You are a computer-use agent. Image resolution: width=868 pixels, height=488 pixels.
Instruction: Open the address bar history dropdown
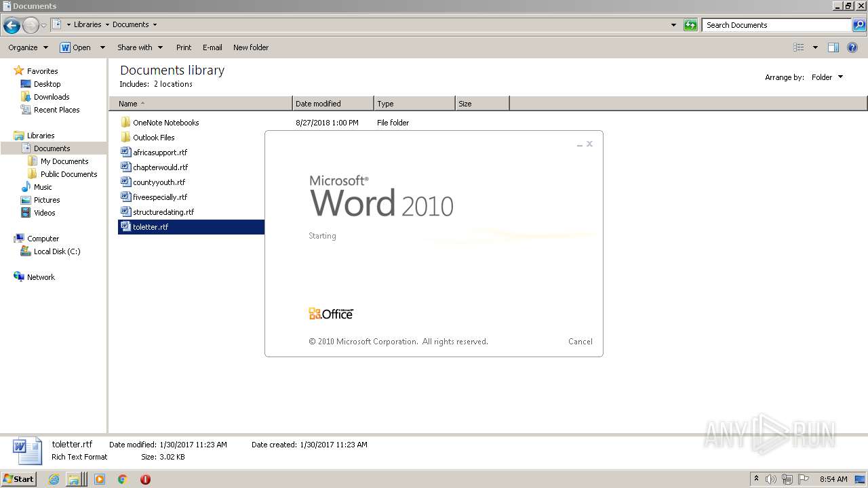point(673,25)
